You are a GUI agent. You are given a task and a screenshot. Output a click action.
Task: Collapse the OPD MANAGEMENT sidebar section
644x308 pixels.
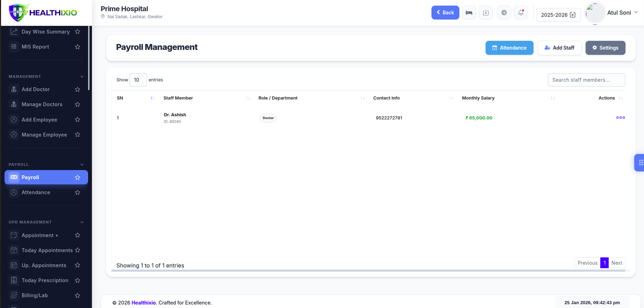tap(82, 222)
